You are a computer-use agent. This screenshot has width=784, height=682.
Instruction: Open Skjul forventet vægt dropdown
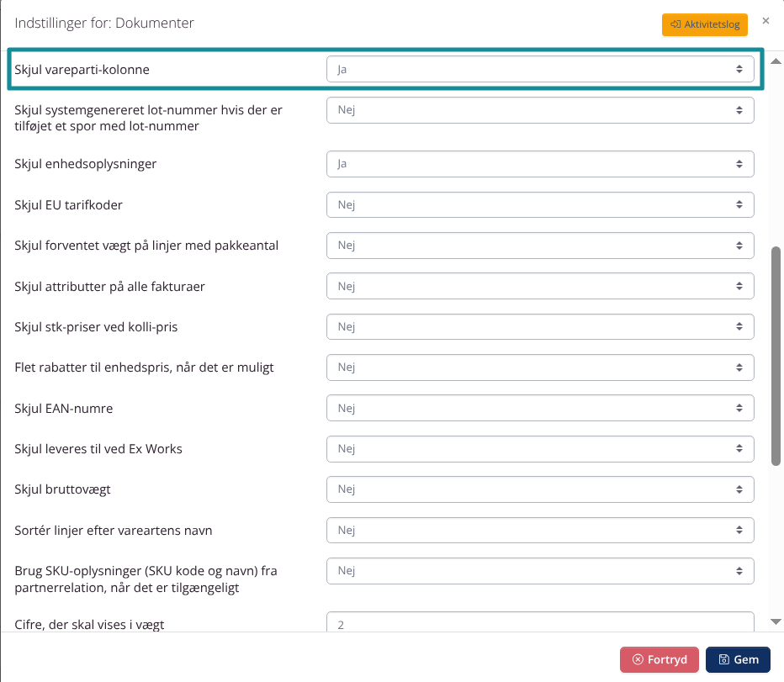(540, 246)
